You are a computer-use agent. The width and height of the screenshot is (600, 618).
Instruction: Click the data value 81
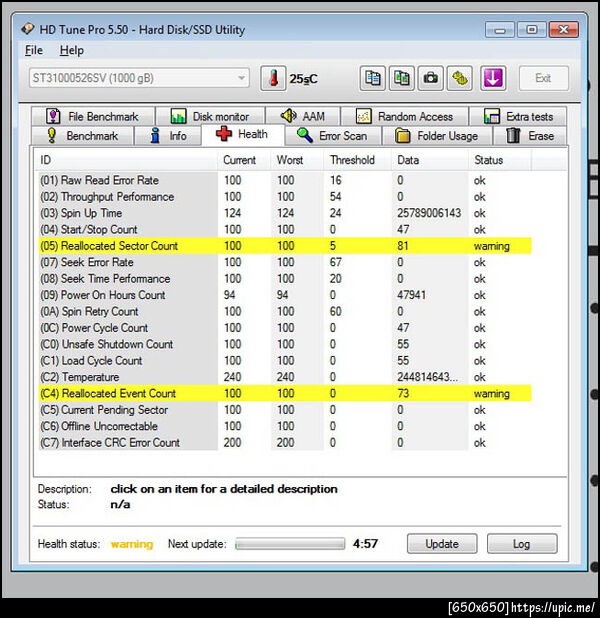point(402,246)
